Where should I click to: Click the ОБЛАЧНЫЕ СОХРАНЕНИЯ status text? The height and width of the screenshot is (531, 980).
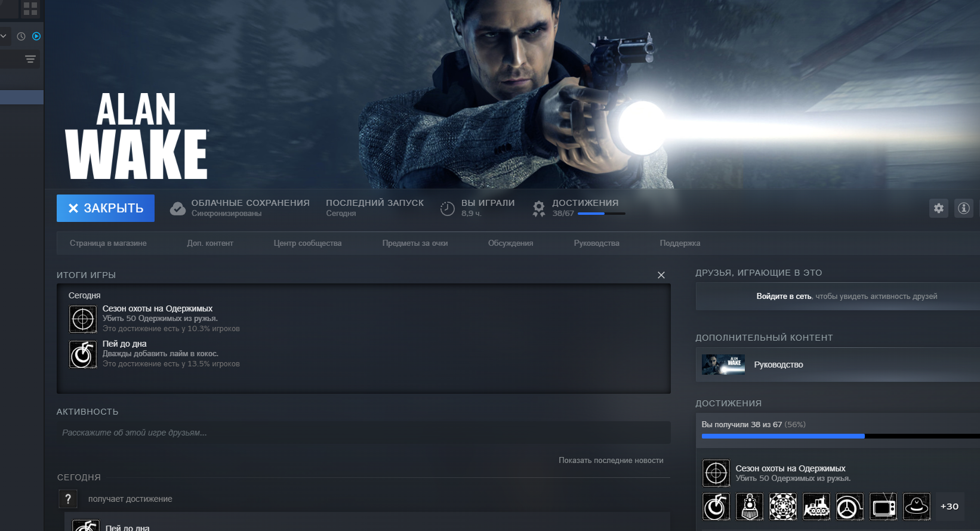click(251, 208)
